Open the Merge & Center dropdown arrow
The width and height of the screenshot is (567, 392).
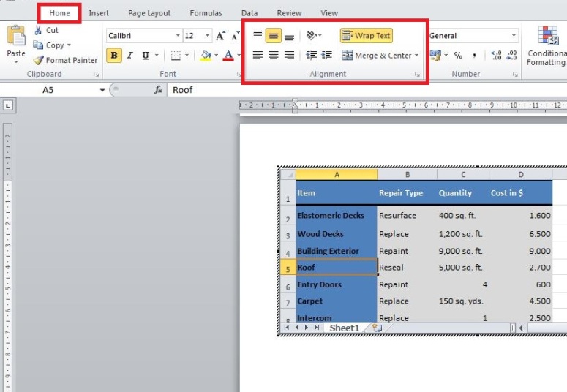tap(417, 56)
